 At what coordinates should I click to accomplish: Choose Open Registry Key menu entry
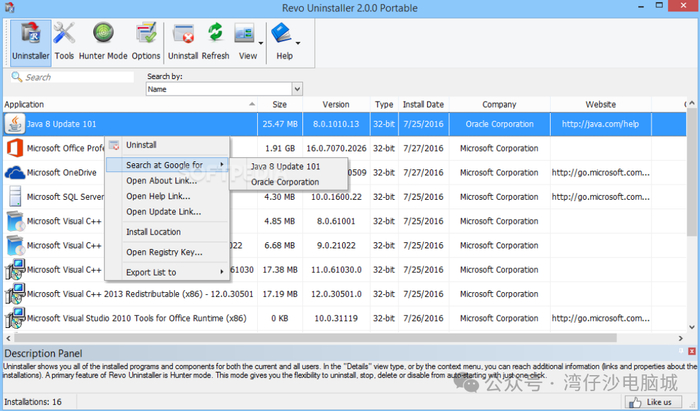pyautogui.click(x=167, y=252)
